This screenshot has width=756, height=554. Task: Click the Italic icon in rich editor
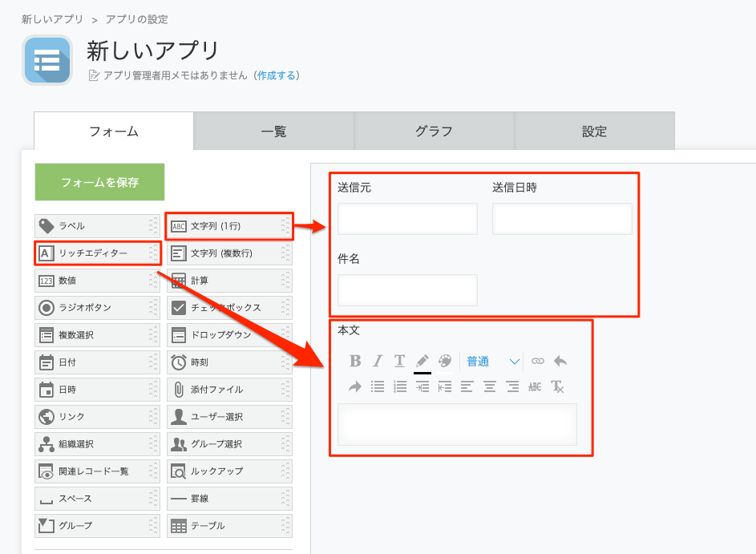(x=378, y=361)
